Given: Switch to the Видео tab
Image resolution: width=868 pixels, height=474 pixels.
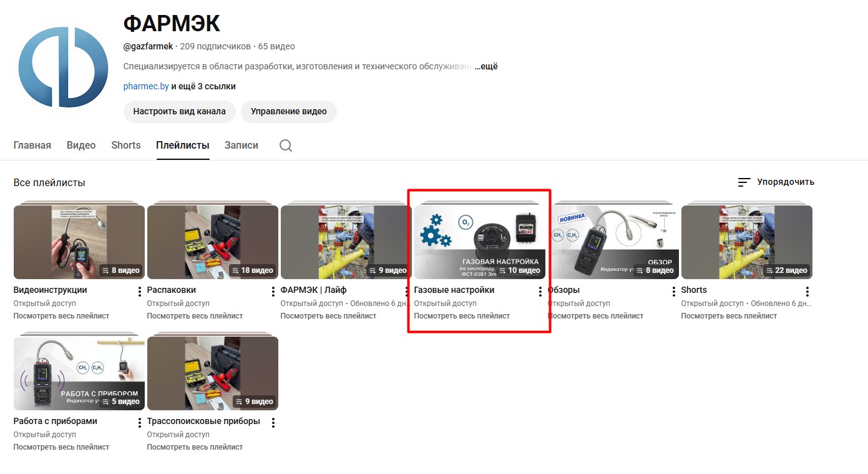Looking at the screenshot, I should point(81,146).
